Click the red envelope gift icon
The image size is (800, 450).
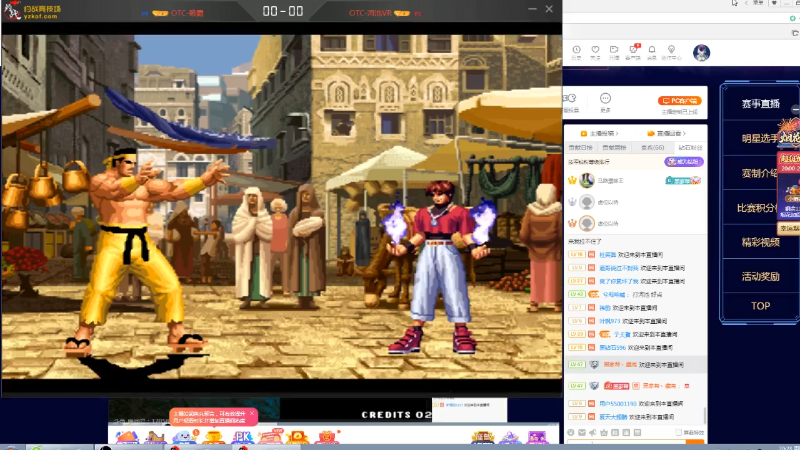point(327,437)
